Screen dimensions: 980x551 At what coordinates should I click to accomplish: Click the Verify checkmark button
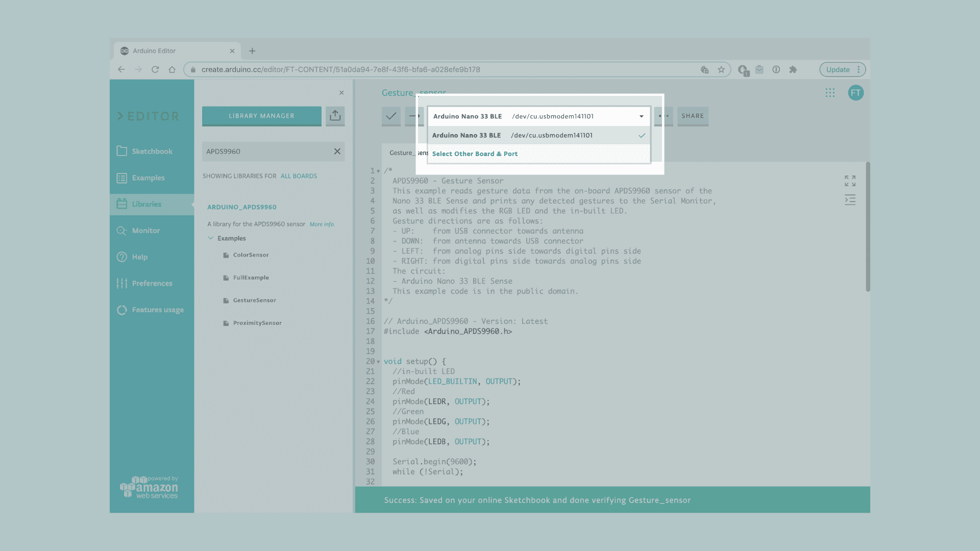pos(391,116)
